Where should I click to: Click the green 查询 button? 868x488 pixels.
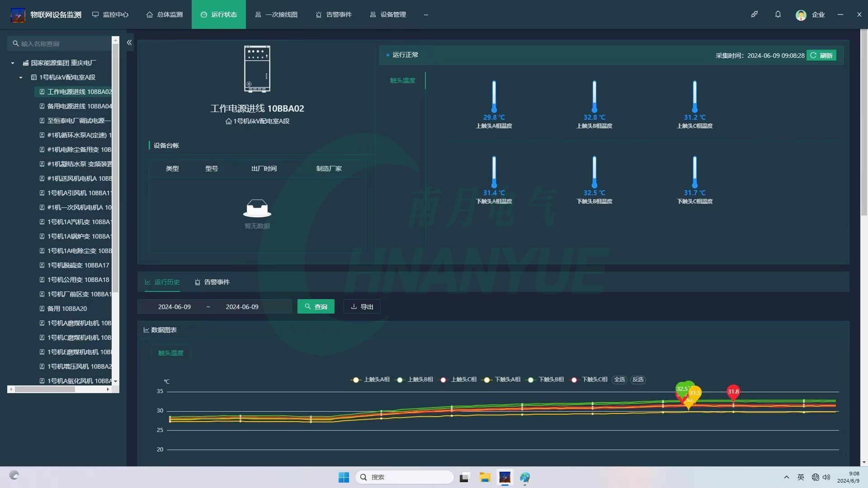point(316,307)
